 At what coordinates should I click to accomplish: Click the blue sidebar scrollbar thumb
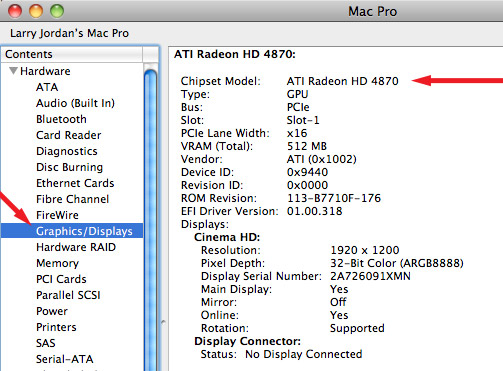[151, 220]
